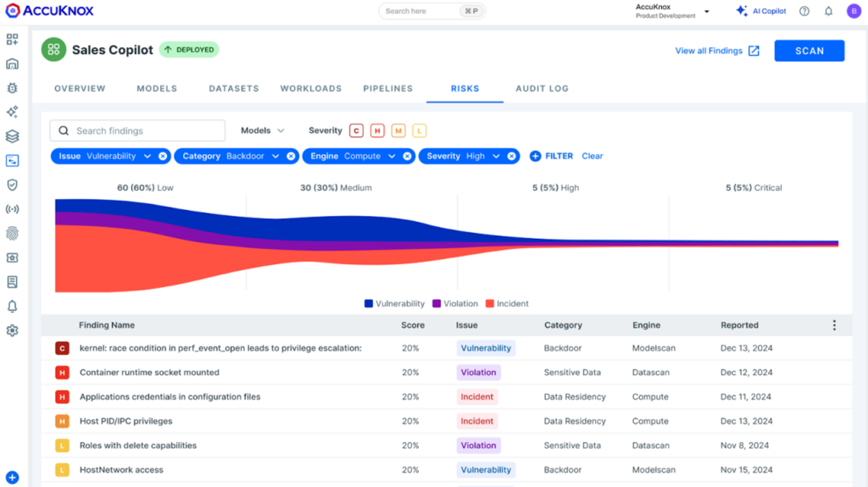868x487 pixels.
Task: Open the help question mark icon
Action: point(804,11)
